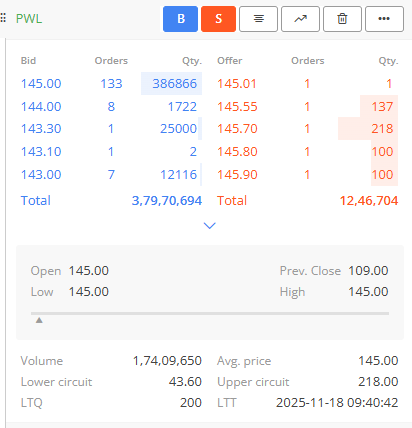Select bid price 143.00
The image size is (412, 428).
click(x=41, y=175)
